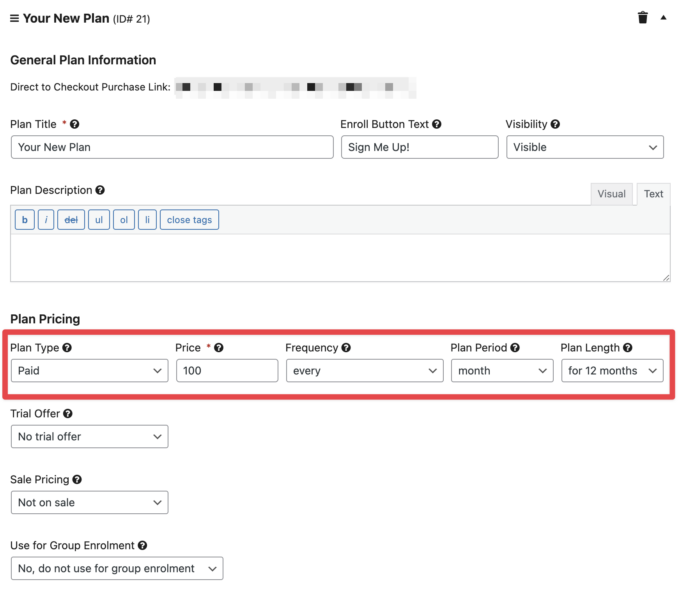Click the 'ul' list formatting button

98,220
